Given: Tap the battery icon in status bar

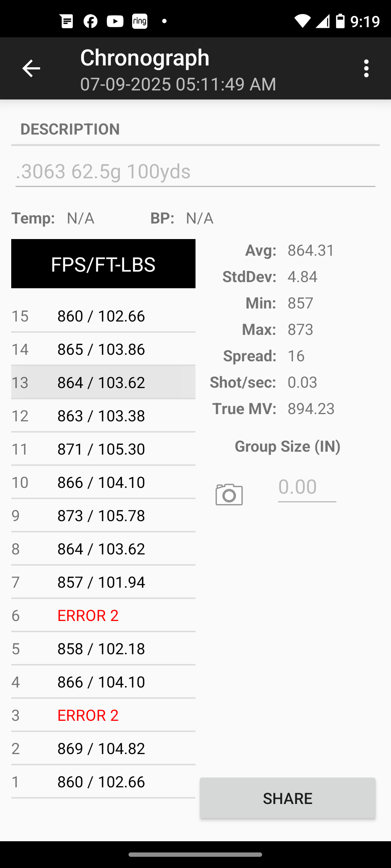Looking at the screenshot, I should pos(340,21).
